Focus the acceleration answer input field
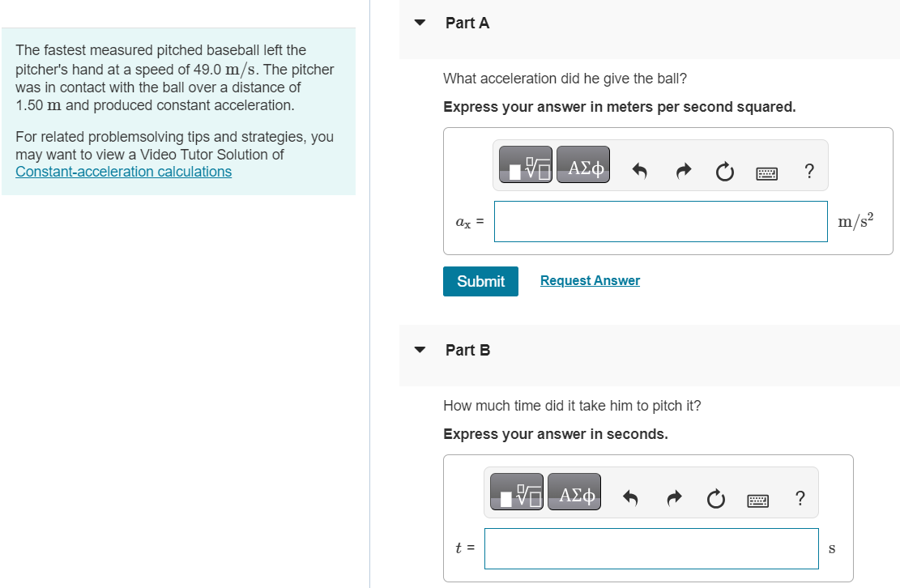This screenshot has width=900, height=588. (x=661, y=221)
